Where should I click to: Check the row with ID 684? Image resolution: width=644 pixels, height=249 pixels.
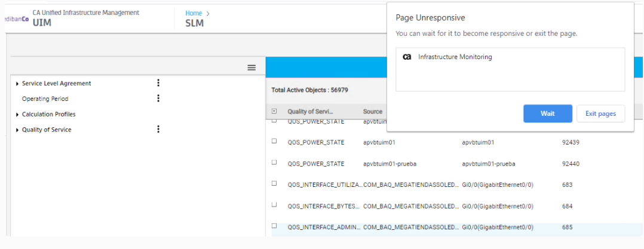[x=274, y=204]
